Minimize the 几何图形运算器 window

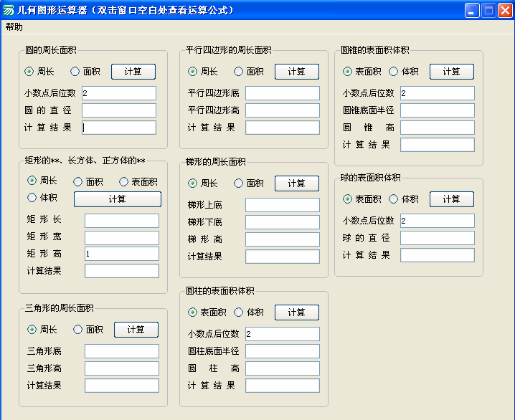tap(472, 11)
